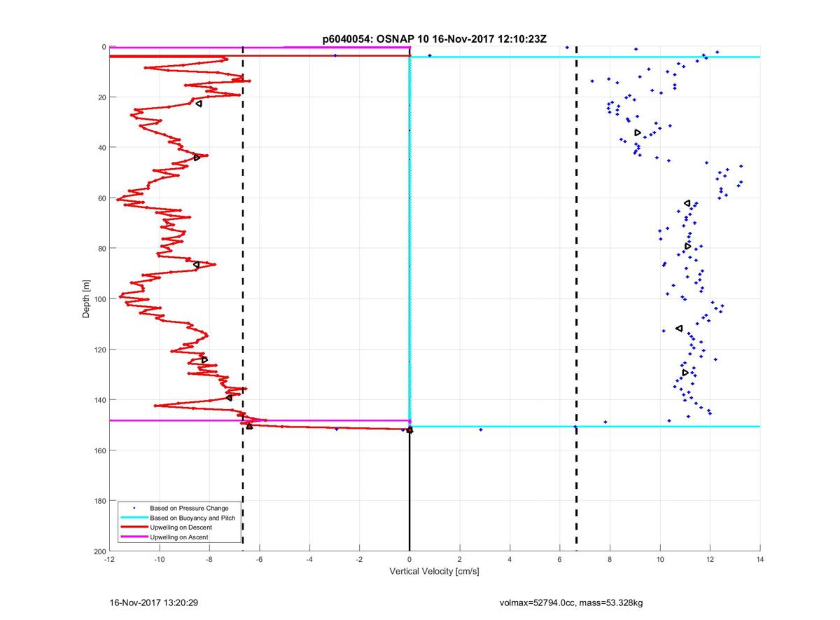
Task: Click the triangle marker among blue dots near 34 m
Action: point(638,132)
